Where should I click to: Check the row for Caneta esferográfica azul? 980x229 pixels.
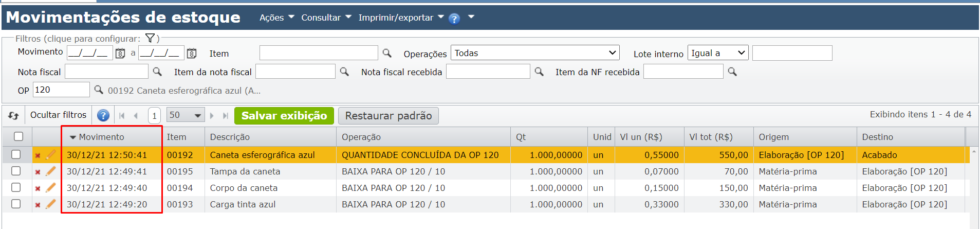coord(16,154)
